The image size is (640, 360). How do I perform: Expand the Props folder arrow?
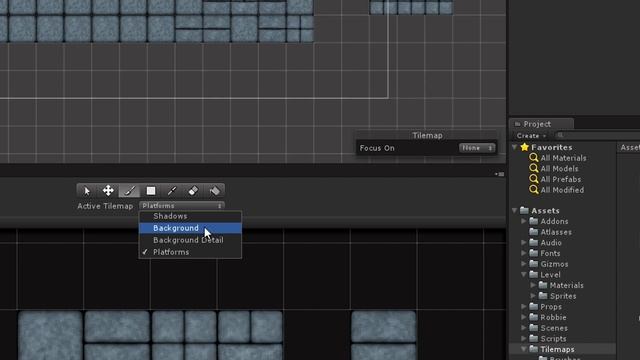[x=524, y=307]
